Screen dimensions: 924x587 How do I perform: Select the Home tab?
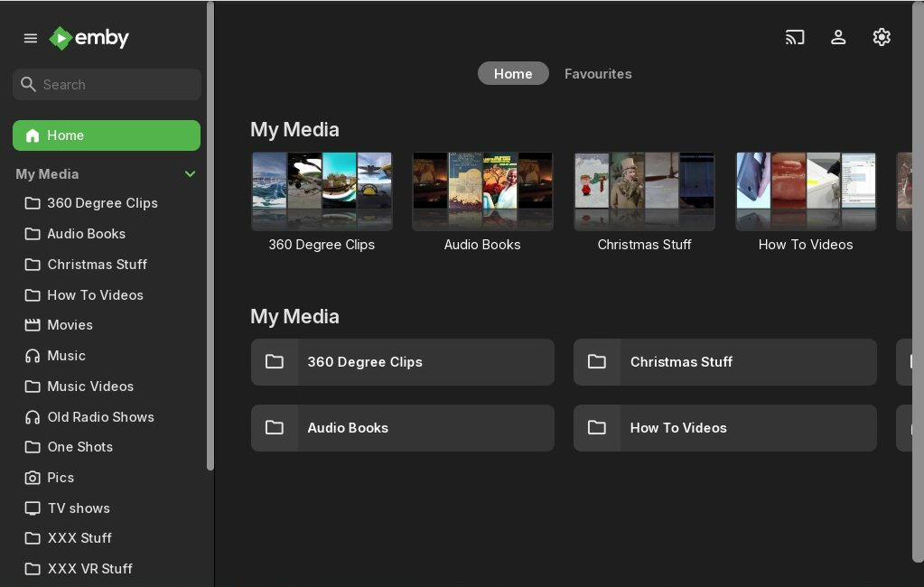[x=513, y=74]
